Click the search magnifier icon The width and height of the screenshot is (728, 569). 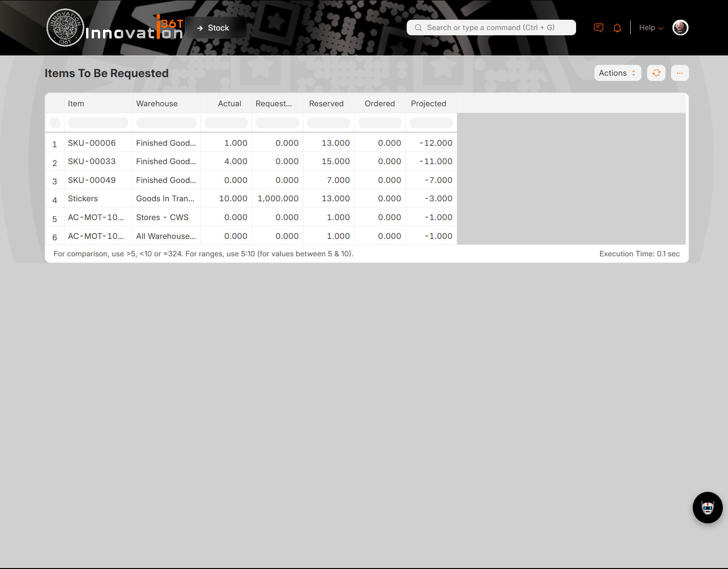[418, 28]
